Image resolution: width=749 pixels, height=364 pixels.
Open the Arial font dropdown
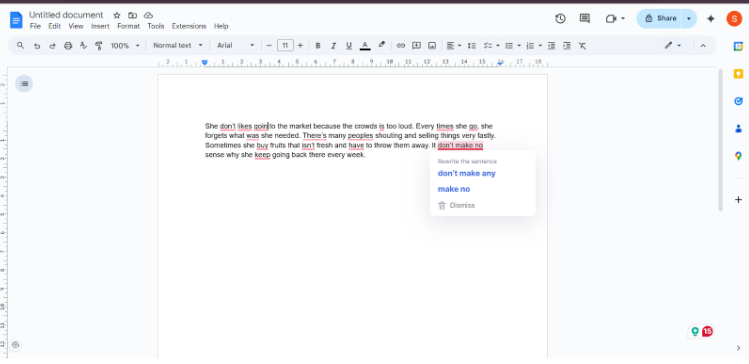236,46
